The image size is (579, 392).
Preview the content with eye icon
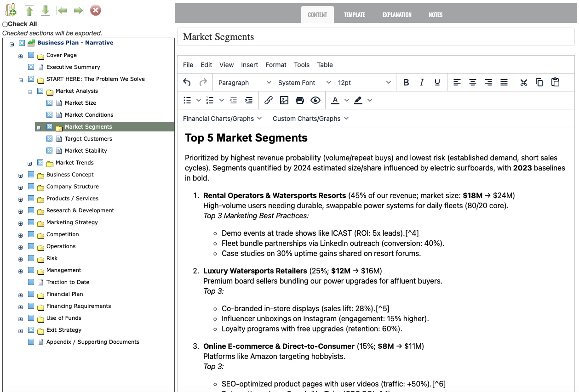(x=315, y=100)
